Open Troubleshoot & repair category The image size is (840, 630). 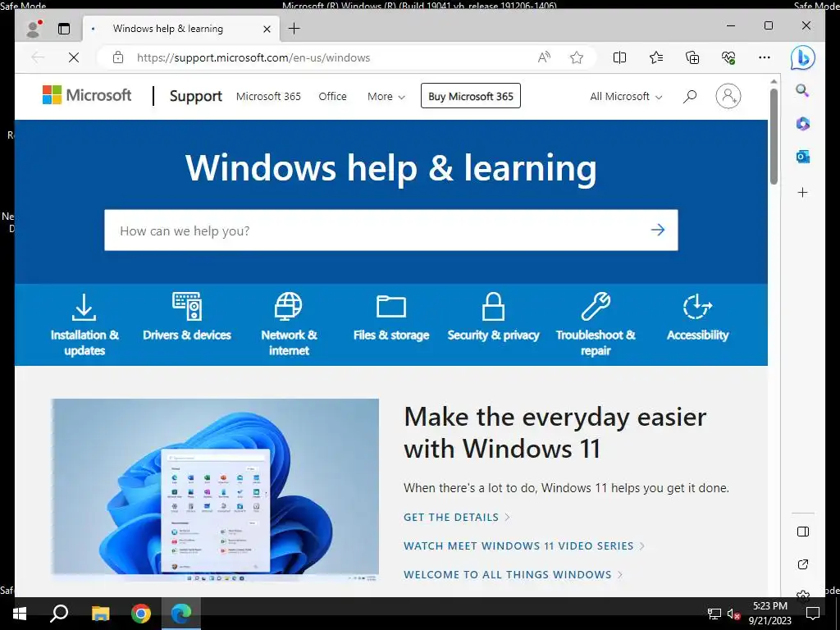point(596,325)
